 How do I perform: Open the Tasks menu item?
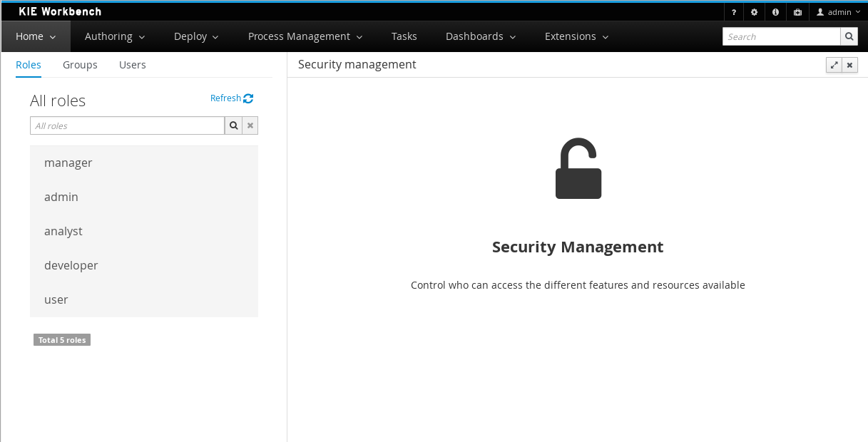[404, 36]
